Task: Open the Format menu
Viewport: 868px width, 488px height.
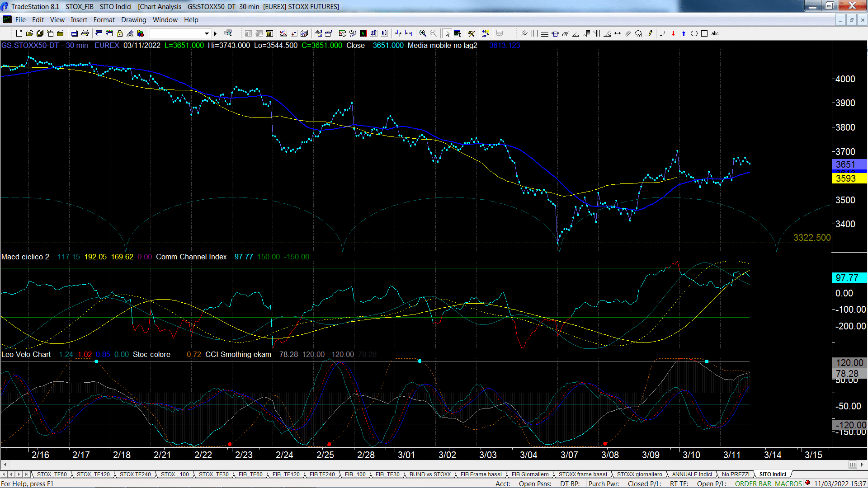Action: coord(104,20)
